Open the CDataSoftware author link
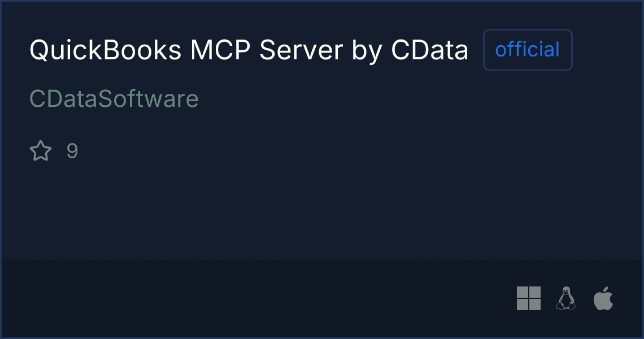The image size is (644, 339). (x=114, y=99)
